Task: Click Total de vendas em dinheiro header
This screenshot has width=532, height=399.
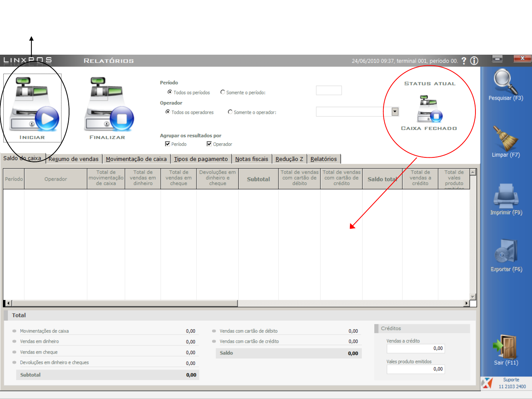Action: click(143, 179)
